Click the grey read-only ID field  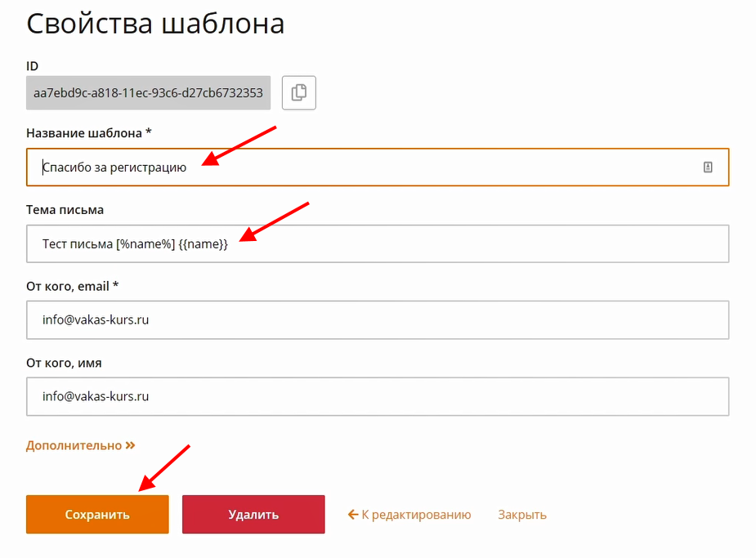[x=148, y=93]
